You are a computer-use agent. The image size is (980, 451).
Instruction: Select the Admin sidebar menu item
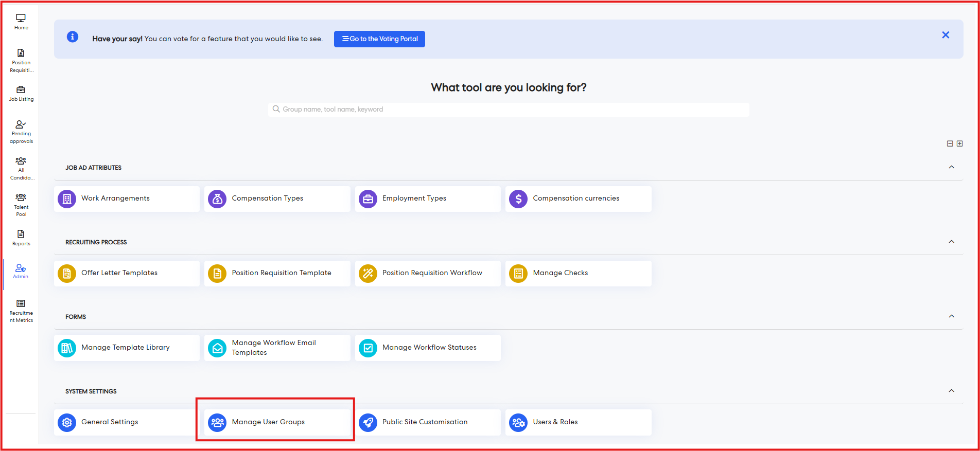click(x=21, y=271)
